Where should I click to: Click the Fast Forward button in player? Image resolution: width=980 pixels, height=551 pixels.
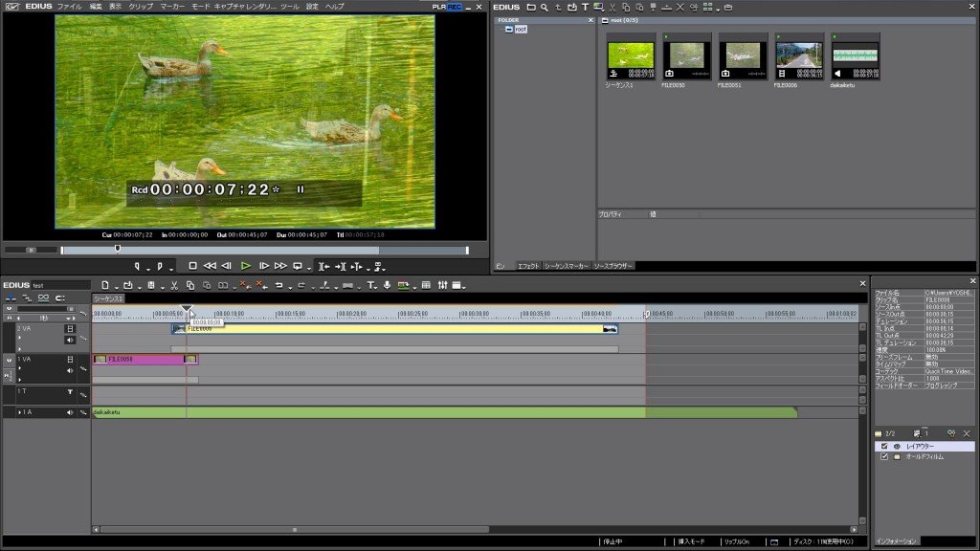280,266
